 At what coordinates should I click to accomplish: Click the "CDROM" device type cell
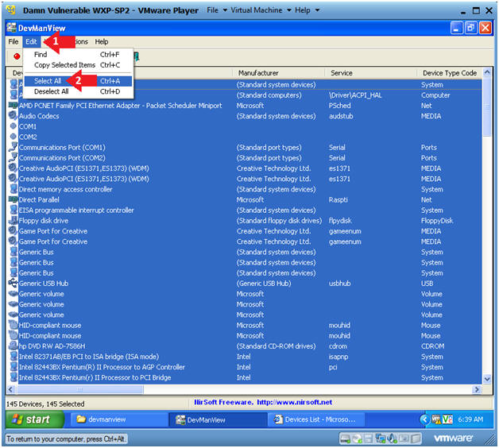432,346
